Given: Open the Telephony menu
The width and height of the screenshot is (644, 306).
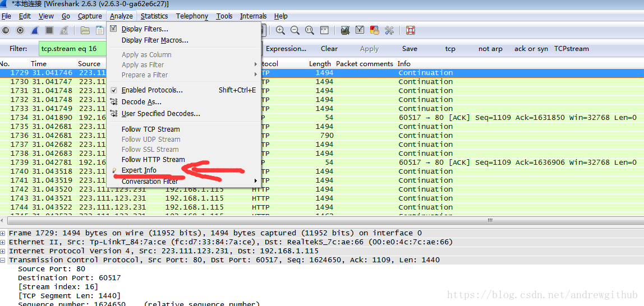Looking at the screenshot, I should point(192,16).
